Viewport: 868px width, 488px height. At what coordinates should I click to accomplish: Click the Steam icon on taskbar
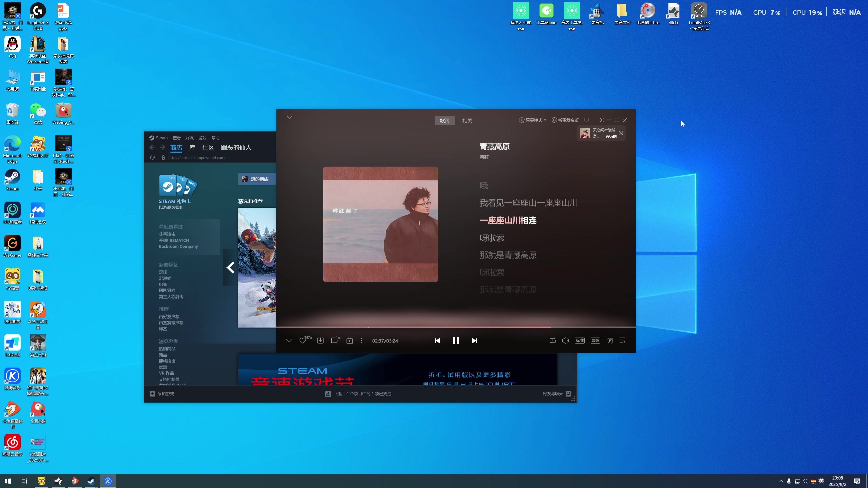coord(91,481)
